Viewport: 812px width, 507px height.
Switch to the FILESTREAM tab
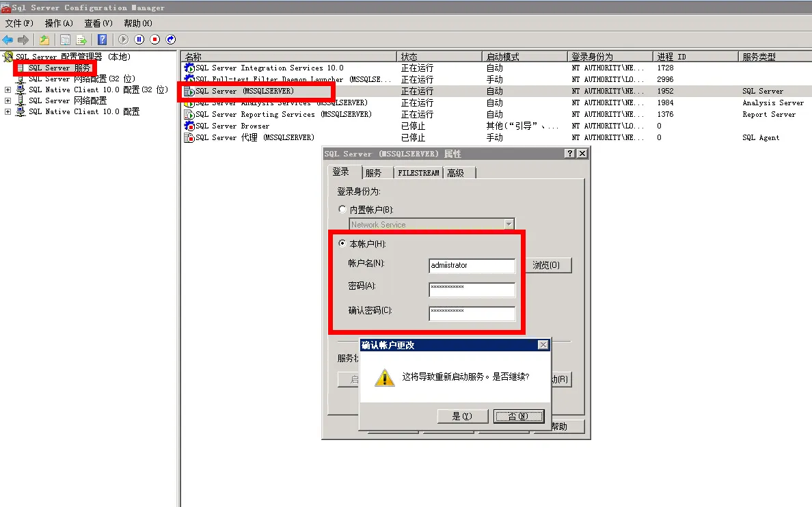tap(418, 173)
